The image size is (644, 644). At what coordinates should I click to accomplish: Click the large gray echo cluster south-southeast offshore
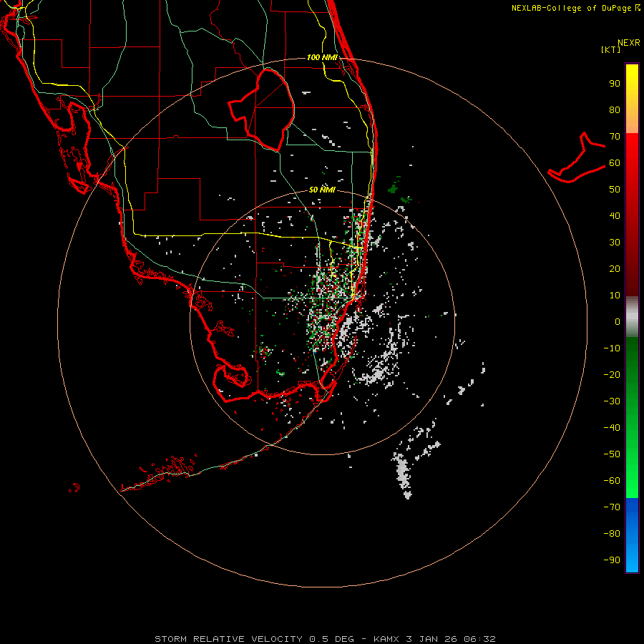pyautogui.click(x=401, y=475)
